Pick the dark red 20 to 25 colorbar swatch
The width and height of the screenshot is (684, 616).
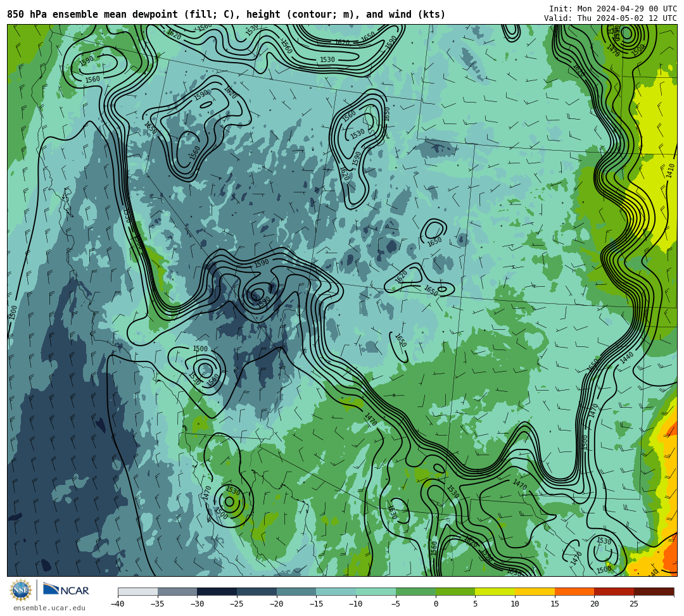(x=614, y=591)
